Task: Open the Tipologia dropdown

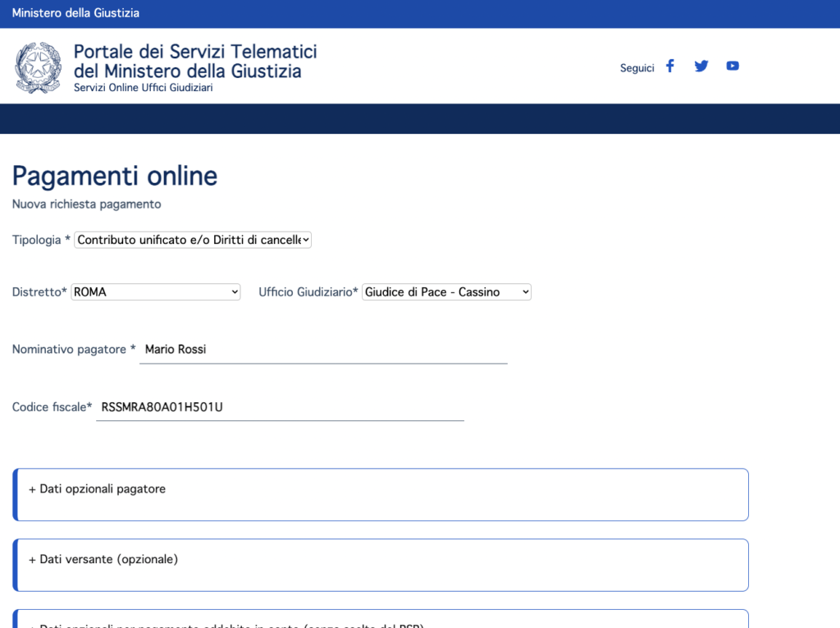Action: [193, 239]
